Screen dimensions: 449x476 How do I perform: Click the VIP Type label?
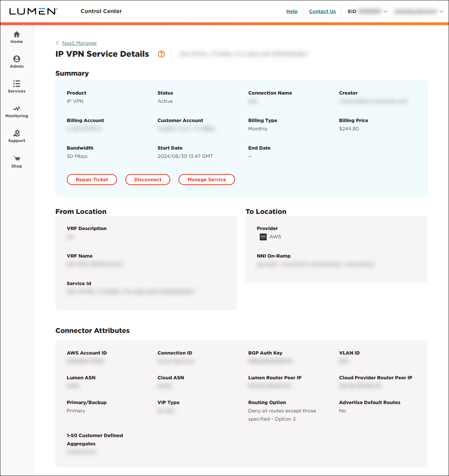click(169, 402)
